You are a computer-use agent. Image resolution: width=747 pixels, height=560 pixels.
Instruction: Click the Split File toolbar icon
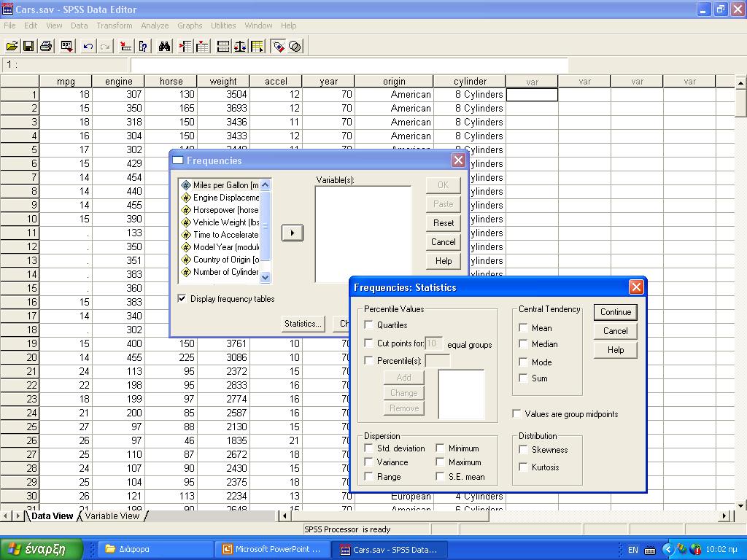pos(223,46)
